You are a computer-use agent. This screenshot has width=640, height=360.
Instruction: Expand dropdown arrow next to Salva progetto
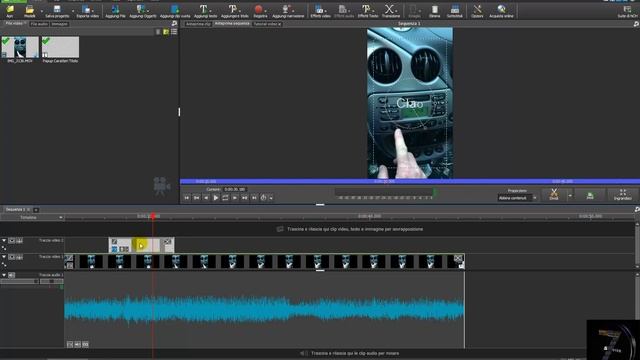[73, 11]
